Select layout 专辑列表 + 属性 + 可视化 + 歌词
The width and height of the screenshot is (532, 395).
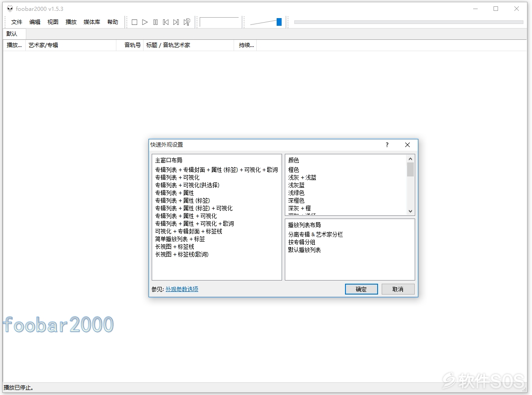point(194,224)
